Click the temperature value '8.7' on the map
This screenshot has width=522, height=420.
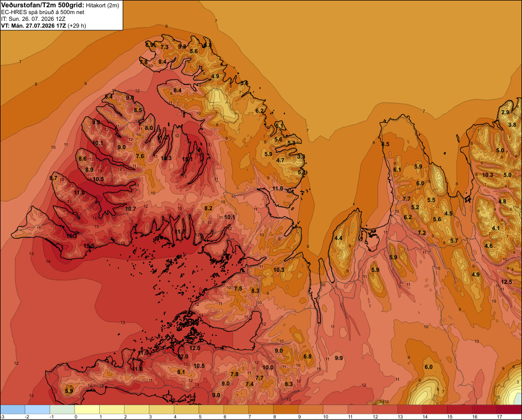point(53,178)
